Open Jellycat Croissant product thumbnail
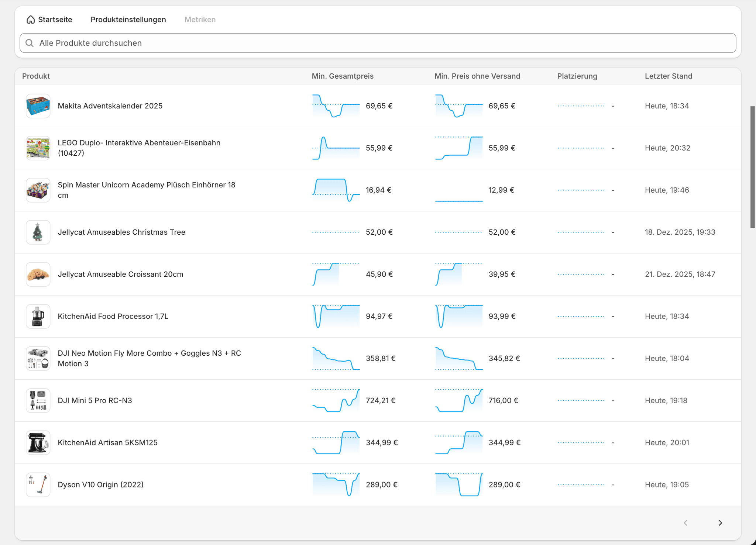The image size is (756, 545). [x=38, y=274]
